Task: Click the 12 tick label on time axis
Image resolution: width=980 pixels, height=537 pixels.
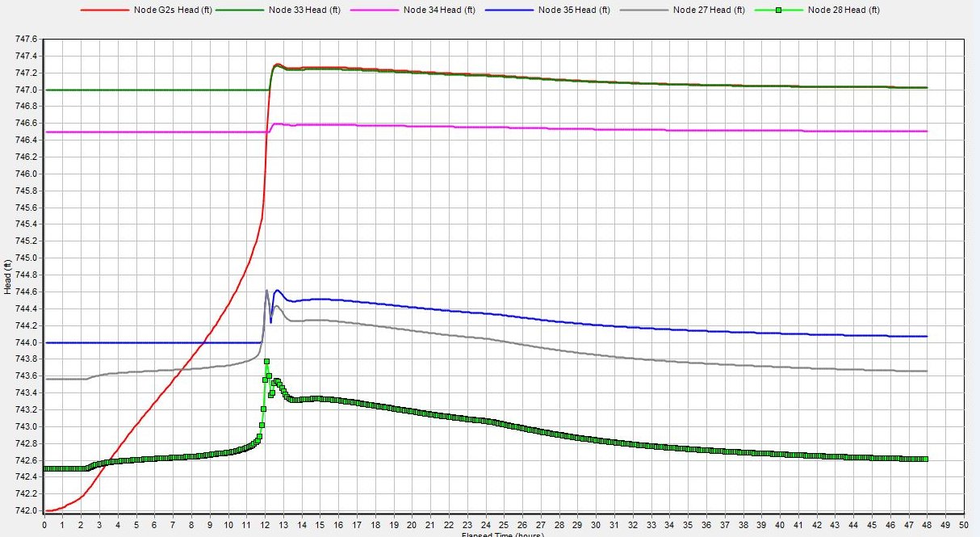Action: 265,523
